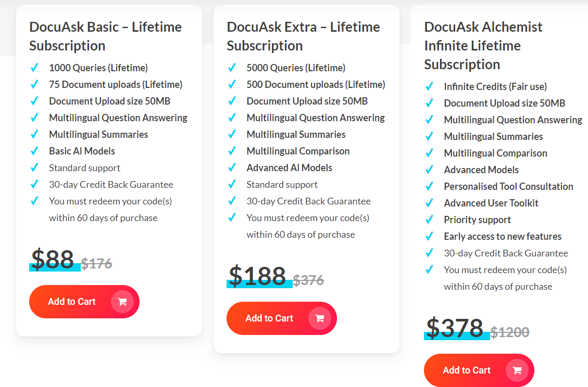Screen dimensions: 588x387
Task: Click the checkmark beside Advanced AI Models
Action: (232, 167)
